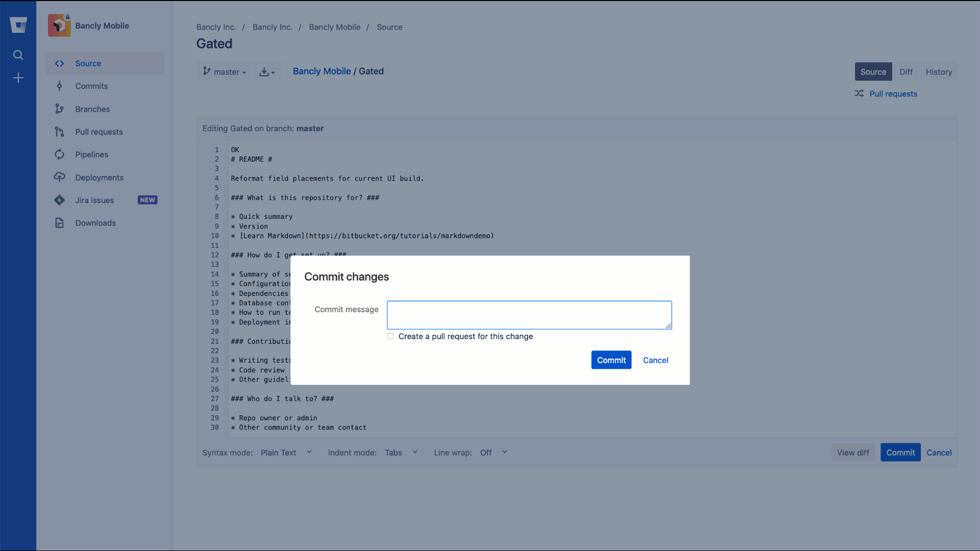Click the Downloads icon in sidebar
Screen dimensions: 980x551
point(61,222)
